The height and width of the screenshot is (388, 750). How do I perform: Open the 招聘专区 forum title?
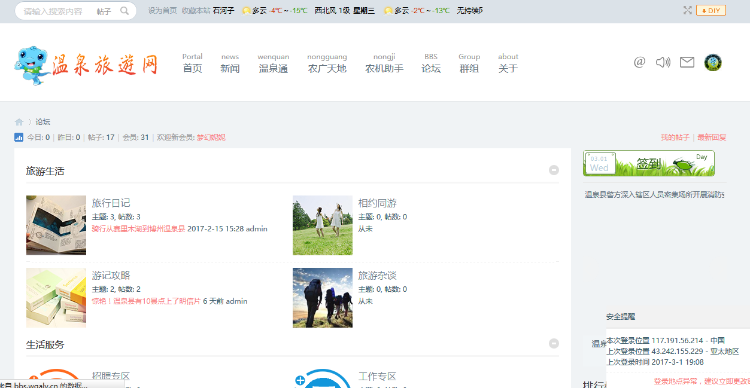pos(111,377)
